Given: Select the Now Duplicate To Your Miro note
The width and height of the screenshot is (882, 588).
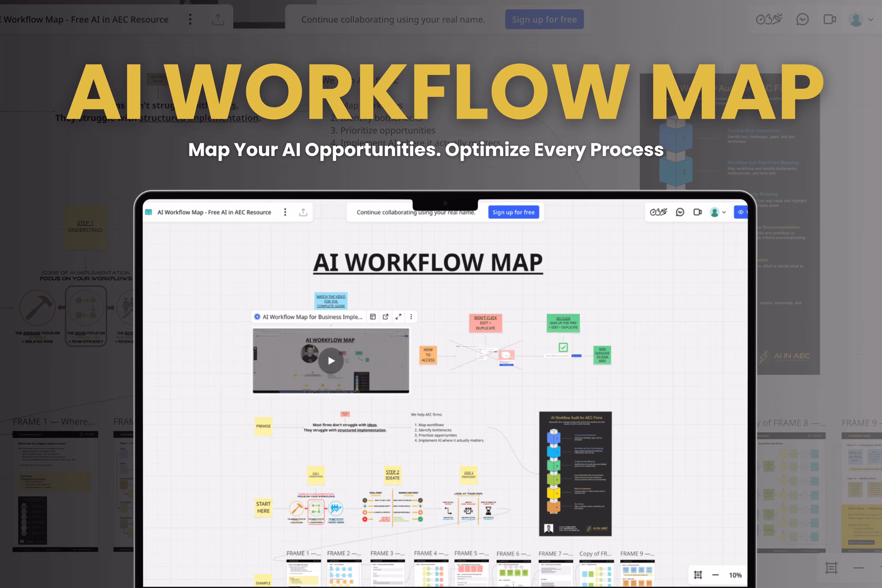Looking at the screenshot, I should (602, 355).
